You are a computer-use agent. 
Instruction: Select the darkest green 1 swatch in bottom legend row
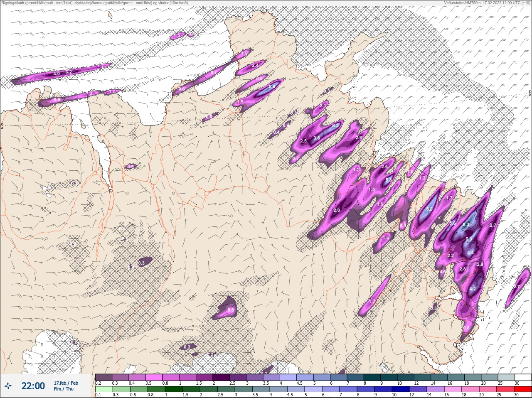click(x=173, y=389)
